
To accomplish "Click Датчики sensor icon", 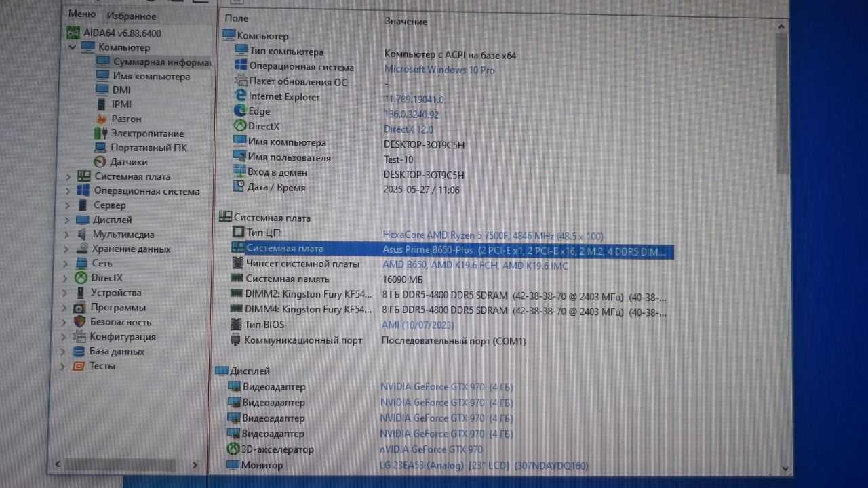I will [100, 162].
